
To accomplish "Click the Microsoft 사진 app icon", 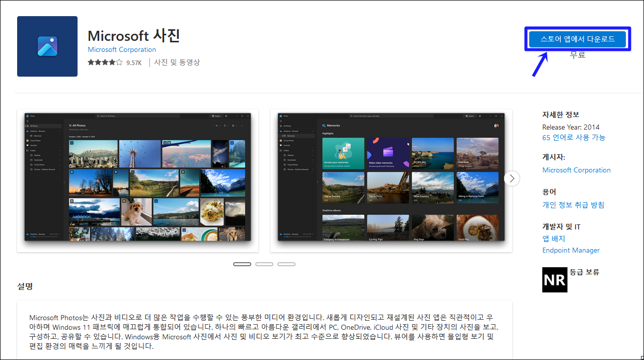I will (x=47, y=46).
